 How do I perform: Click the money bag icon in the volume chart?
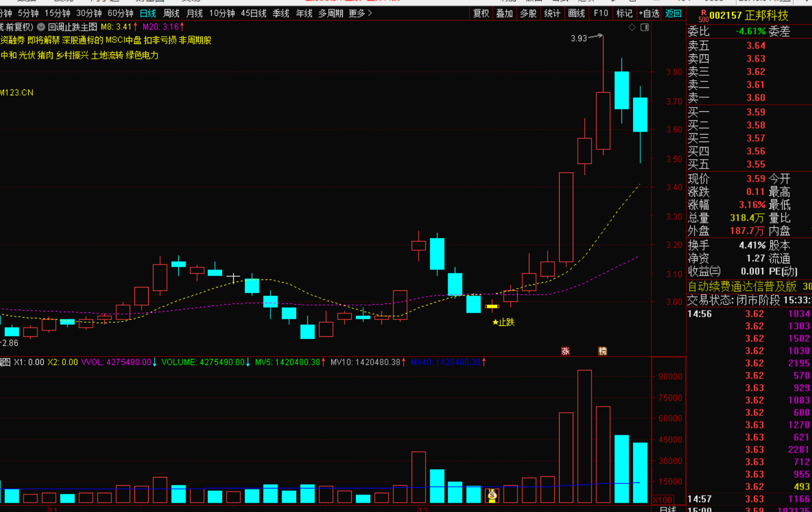click(492, 496)
